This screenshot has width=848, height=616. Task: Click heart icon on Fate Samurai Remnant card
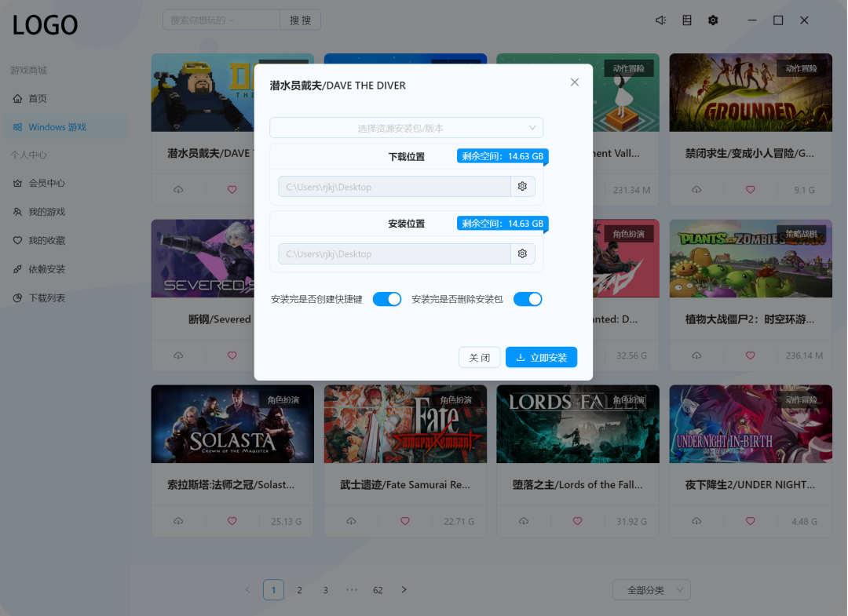[x=404, y=521]
